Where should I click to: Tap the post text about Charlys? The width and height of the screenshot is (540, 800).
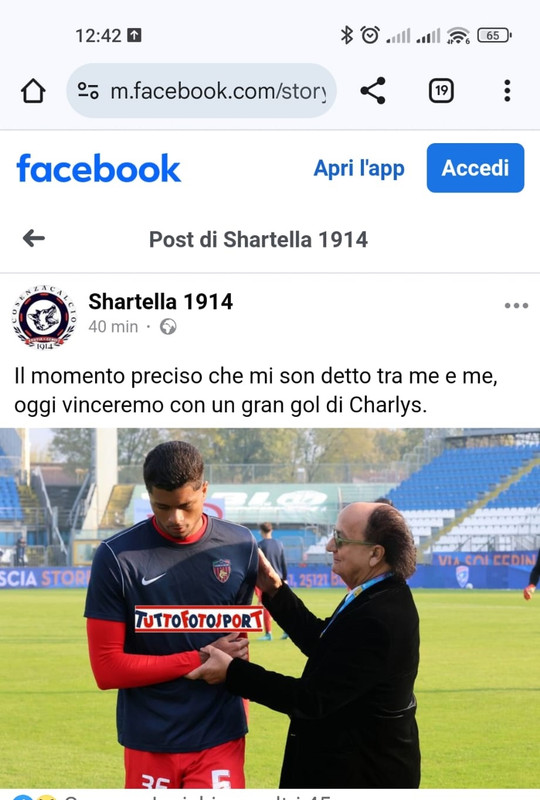click(256, 390)
